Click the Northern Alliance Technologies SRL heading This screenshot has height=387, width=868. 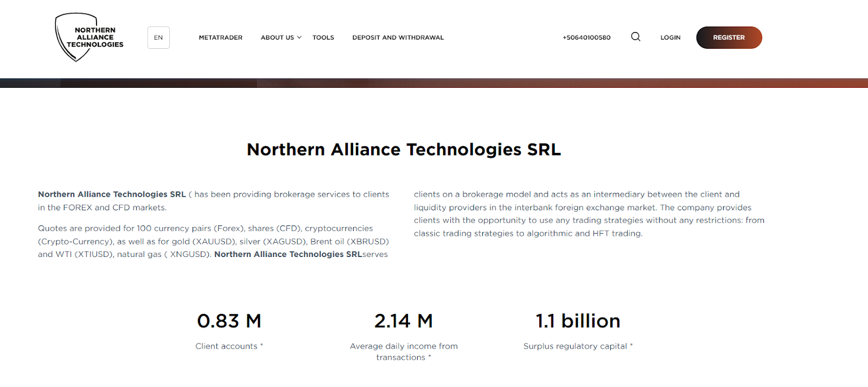[404, 149]
